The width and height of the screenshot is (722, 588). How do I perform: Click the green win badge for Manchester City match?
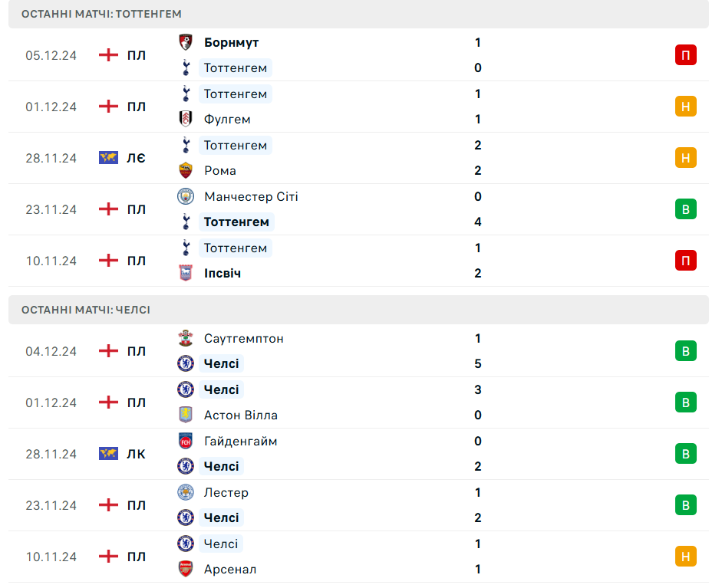[685, 209]
